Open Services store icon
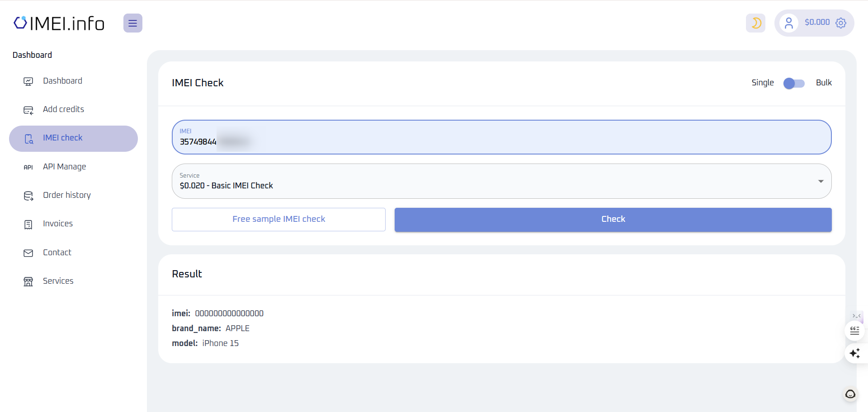The height and width of the screenshot is (412, 868). click(x=28, y=281)
